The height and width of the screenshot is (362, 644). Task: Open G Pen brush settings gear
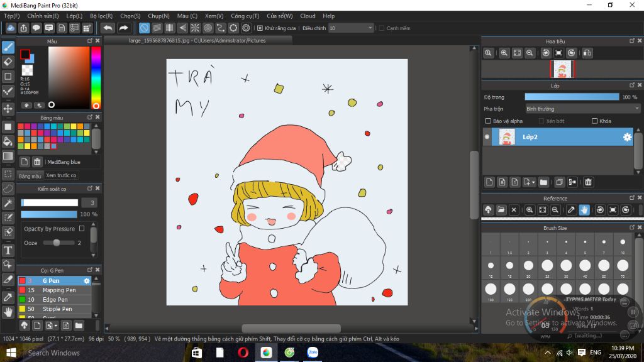pyautogui.click(x=87, y=281)
